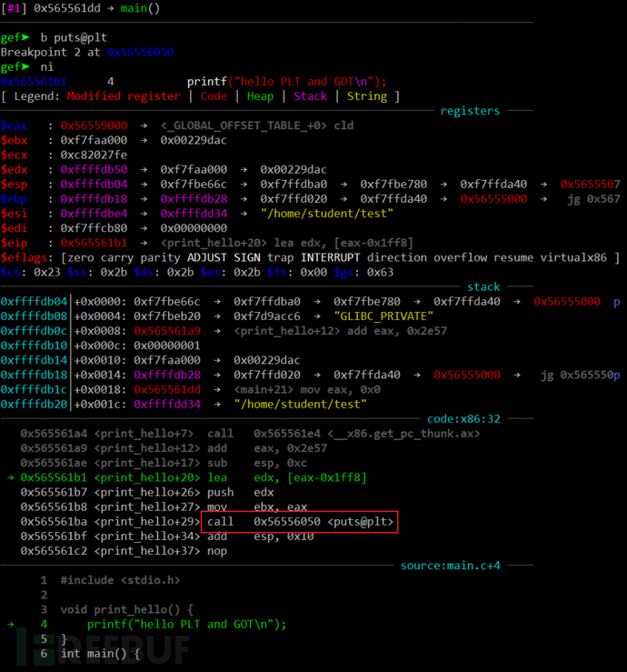Click the $eip register name
This screenshot has width=627, height=672.
tap(17, 243)
